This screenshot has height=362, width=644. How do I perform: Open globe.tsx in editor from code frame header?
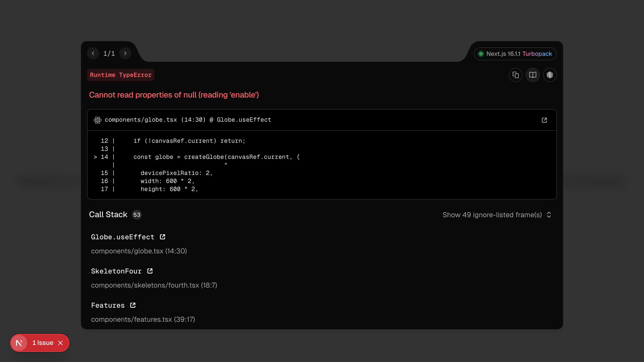pos(544,120)
